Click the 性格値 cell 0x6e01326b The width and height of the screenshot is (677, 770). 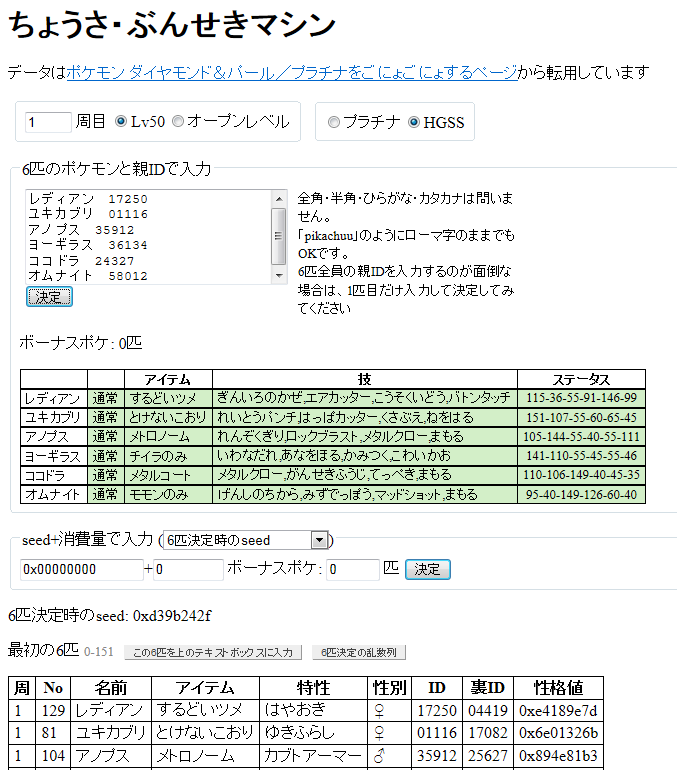(x=558, y=733)
